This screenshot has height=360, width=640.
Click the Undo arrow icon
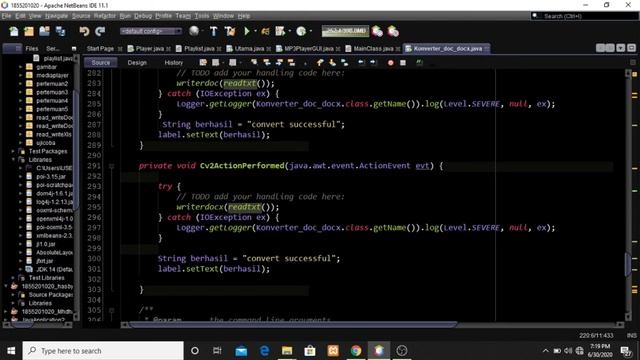click(x=84, y=31)
